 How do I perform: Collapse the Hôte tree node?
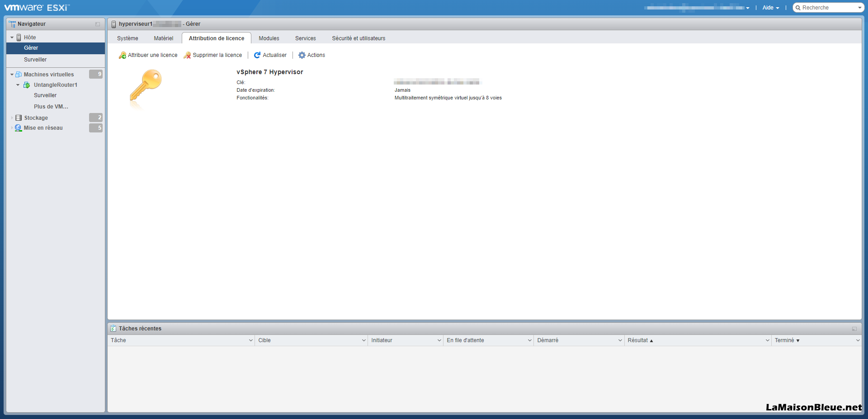(12, 38)
